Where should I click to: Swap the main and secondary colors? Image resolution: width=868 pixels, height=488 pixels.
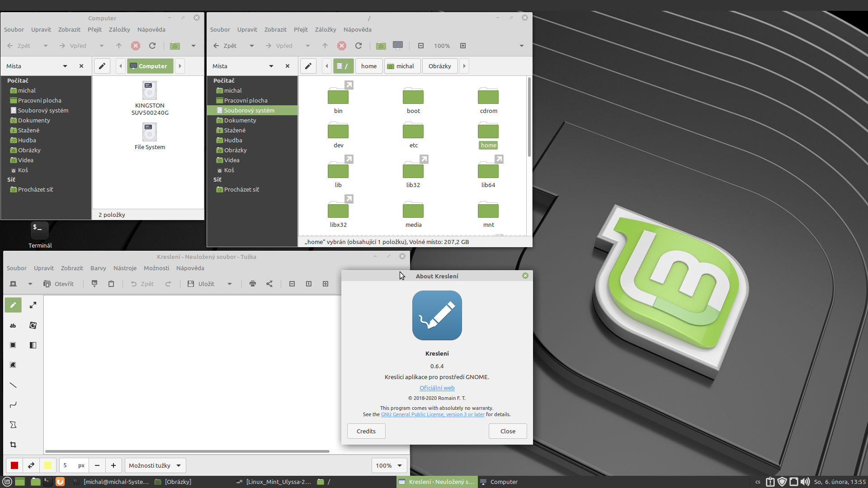click(31, 465)
